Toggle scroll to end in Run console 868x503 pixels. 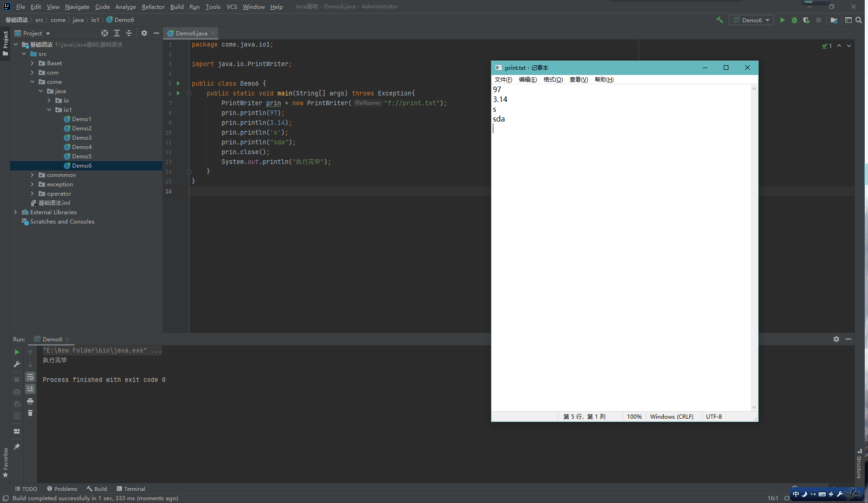coord(30,388)
